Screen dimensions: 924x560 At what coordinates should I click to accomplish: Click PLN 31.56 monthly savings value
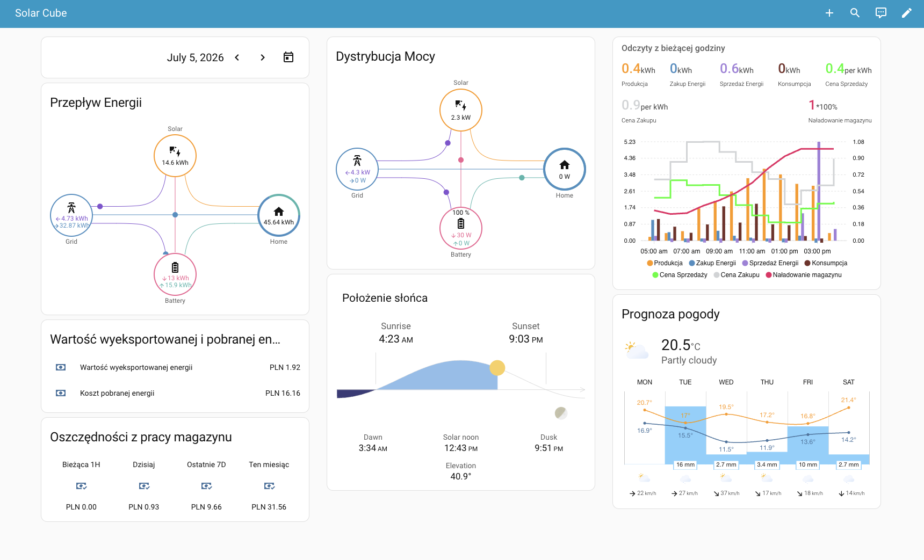point(269,507)
